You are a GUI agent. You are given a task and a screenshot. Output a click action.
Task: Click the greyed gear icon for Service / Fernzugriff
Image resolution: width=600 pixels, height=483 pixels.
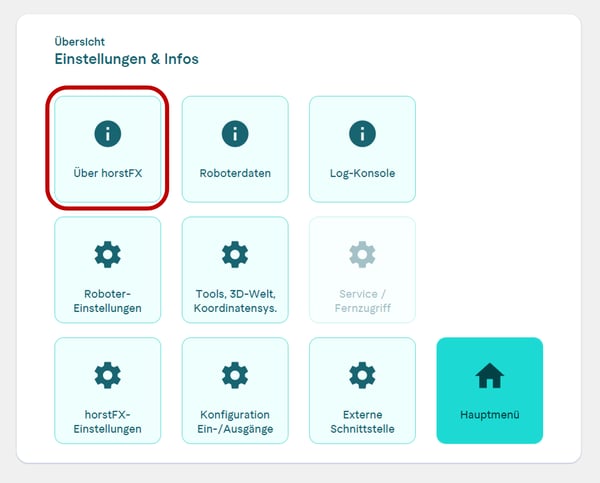[x=362, y=254]
